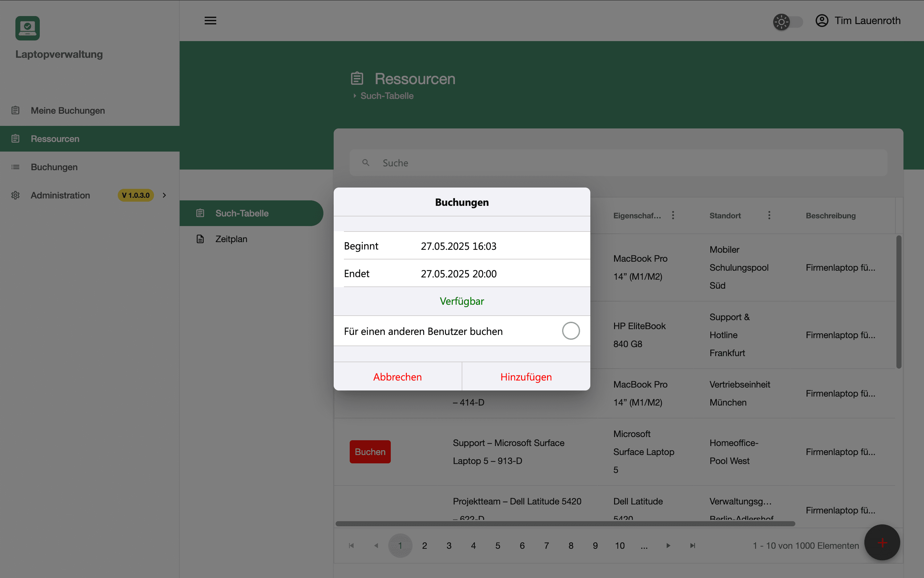Expand Administration chevron arrow
The height and width of the screenshot is (578, 924).
164,195
